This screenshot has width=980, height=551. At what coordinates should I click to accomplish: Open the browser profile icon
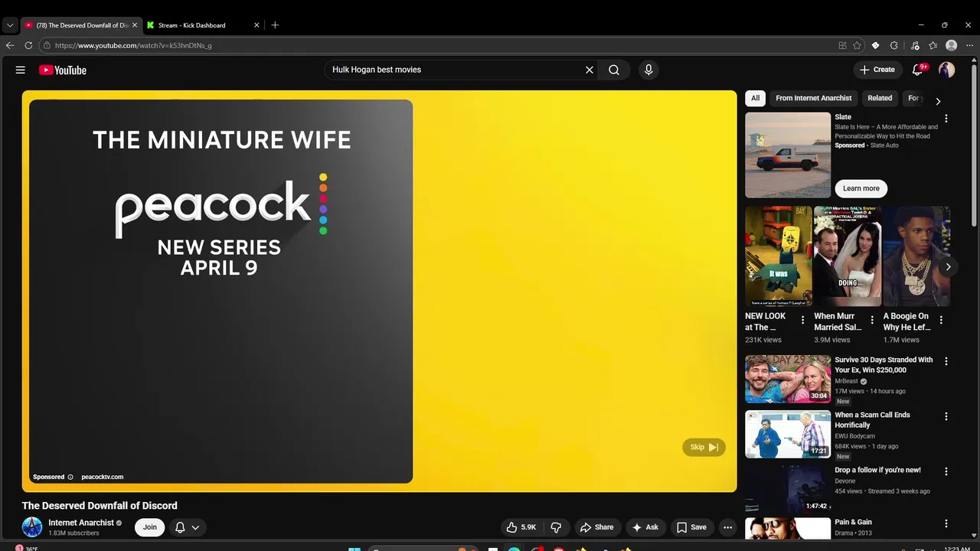(x=952, y=45)
